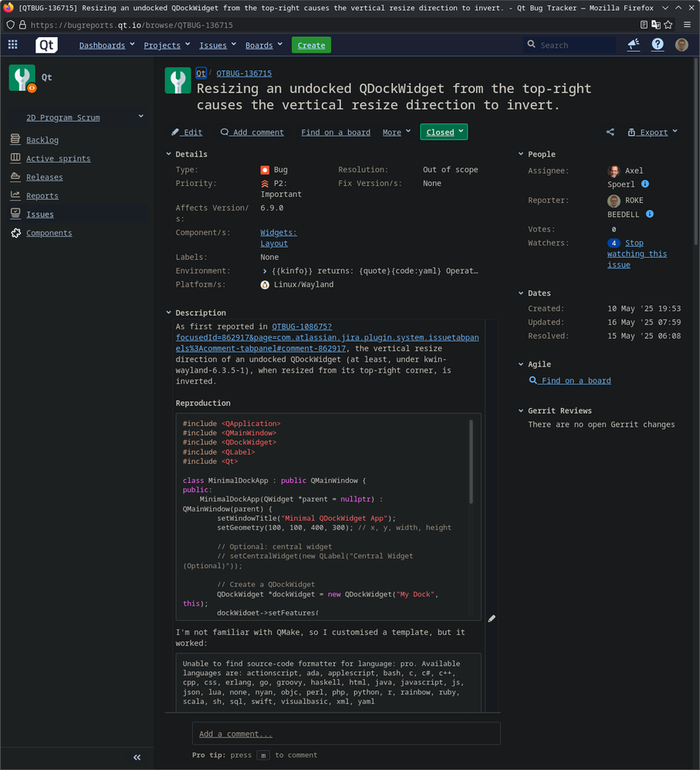Collapse the Description section
700x770 pixels.
click(x=168, y=312)
